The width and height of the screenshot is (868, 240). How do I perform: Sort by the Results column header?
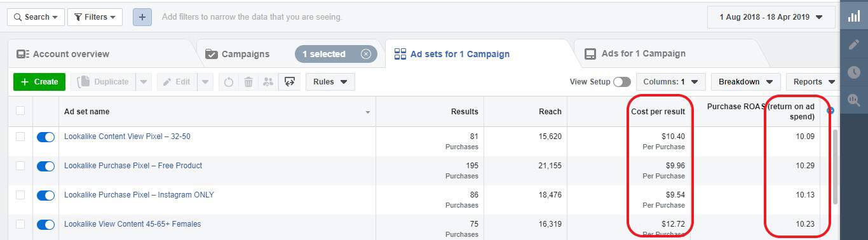(x=465, y=112)
